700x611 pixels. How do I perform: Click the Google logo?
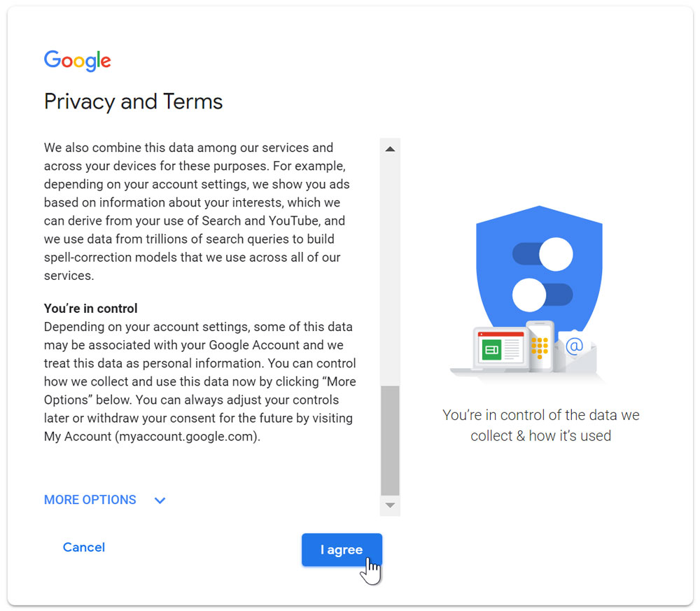click(x=77, y=61)
